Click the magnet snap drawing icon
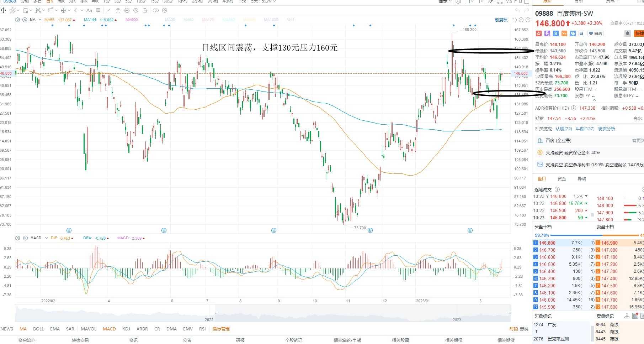 [118, 10]
